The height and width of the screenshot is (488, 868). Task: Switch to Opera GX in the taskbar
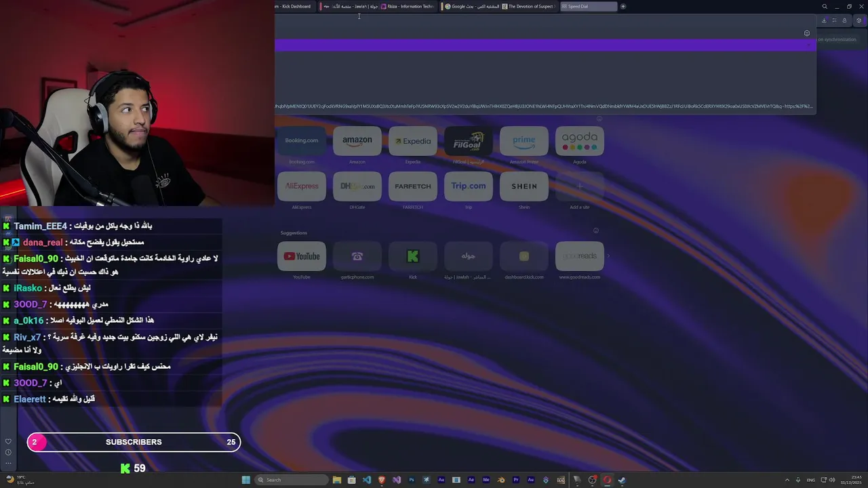point(608,480)
